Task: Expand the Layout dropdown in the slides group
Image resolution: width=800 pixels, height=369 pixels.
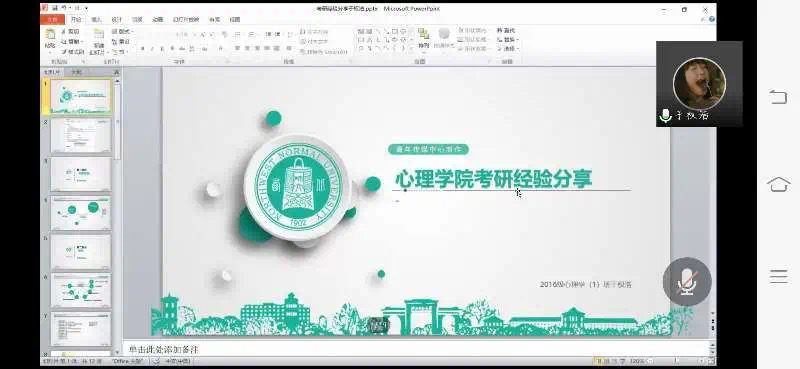Action: click(121, 31)
